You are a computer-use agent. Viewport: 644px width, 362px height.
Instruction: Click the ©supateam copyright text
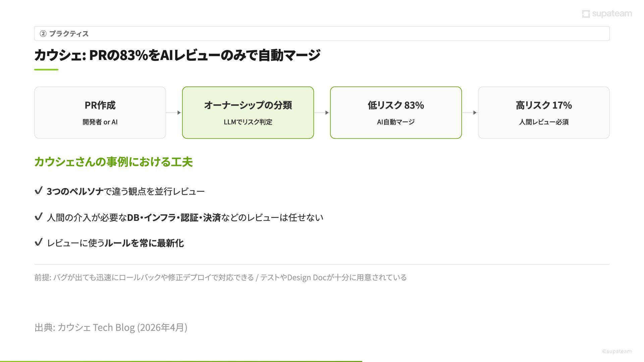(616, 351)
